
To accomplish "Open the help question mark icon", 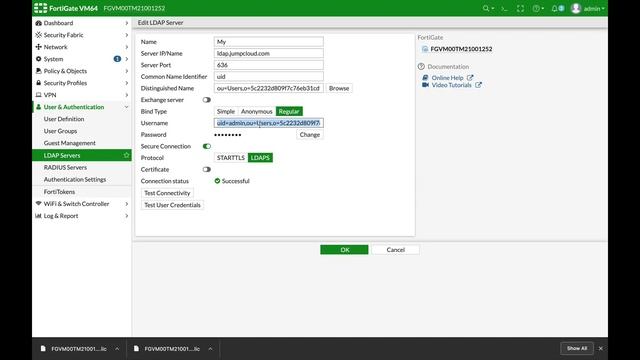I will tap(536, 8).
